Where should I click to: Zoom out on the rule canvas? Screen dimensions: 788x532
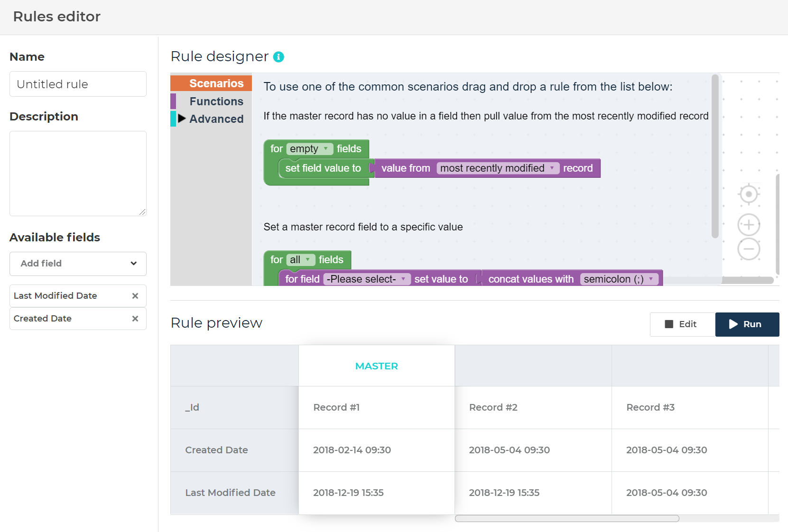pyautogui.click(x=748, y=248)
